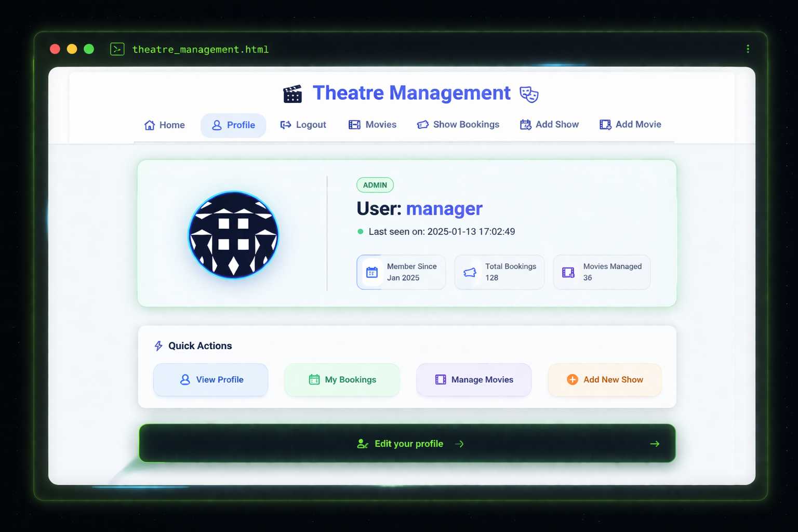Click the Logout door icon

(285, 125)
